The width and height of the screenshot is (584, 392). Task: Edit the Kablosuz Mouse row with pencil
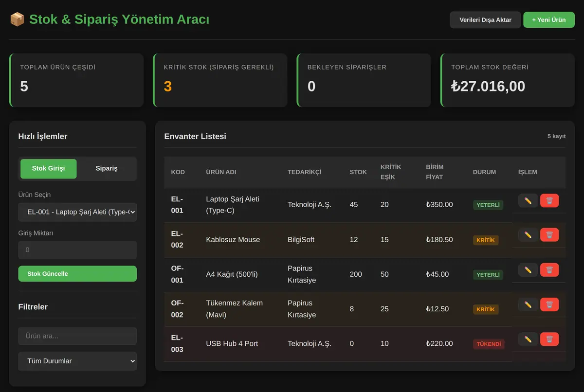click(528, 235)
